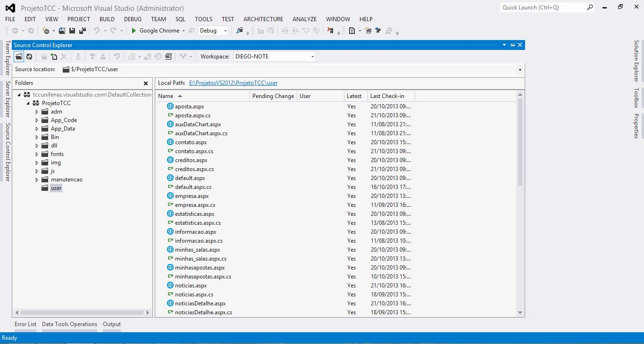The width and height of the screenshot is (644, 344).
Task: Sort by the Pending Change column header
Action: pos(273,96)
